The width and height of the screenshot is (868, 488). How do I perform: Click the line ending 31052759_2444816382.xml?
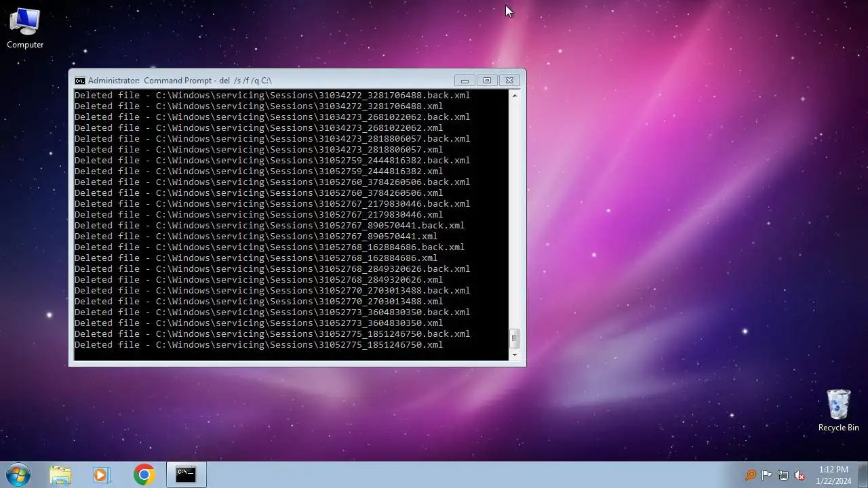coord(258,171)
